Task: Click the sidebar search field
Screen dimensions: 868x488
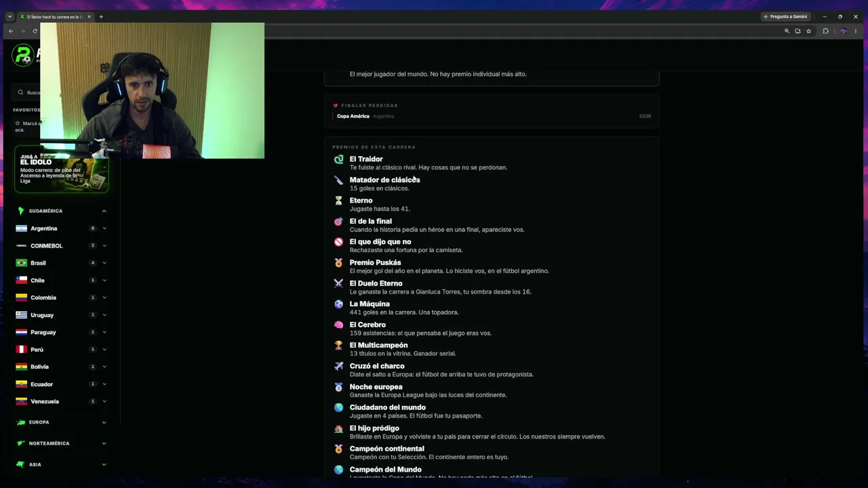Action: click(27, 92)
